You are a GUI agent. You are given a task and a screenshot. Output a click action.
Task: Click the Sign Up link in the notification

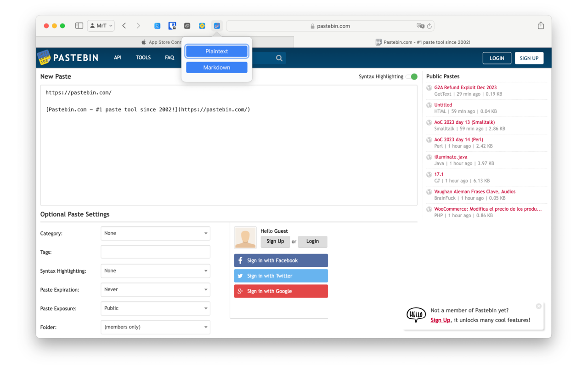point(440,320)
